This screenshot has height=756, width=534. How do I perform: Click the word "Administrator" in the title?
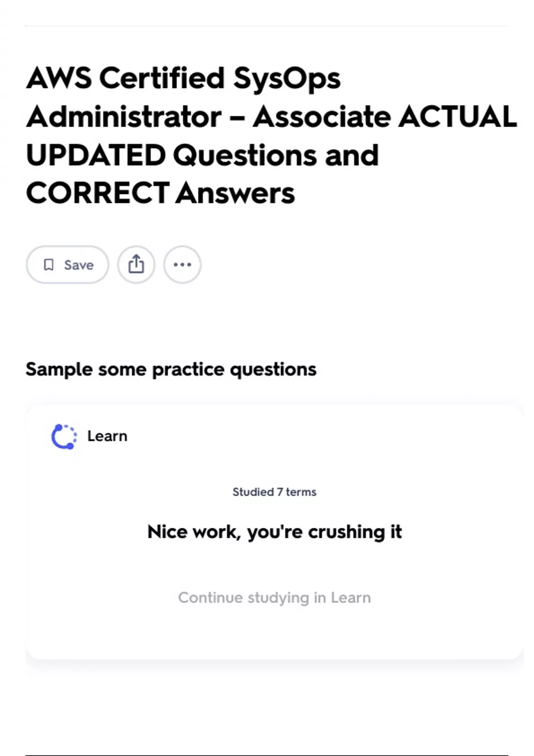pyautogui.click(x=124, y=117)
